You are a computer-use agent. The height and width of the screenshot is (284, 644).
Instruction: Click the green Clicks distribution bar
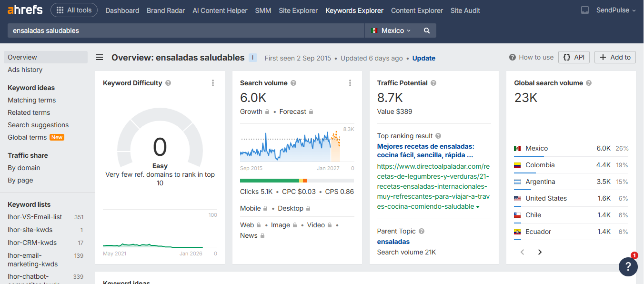coord(269,181)
